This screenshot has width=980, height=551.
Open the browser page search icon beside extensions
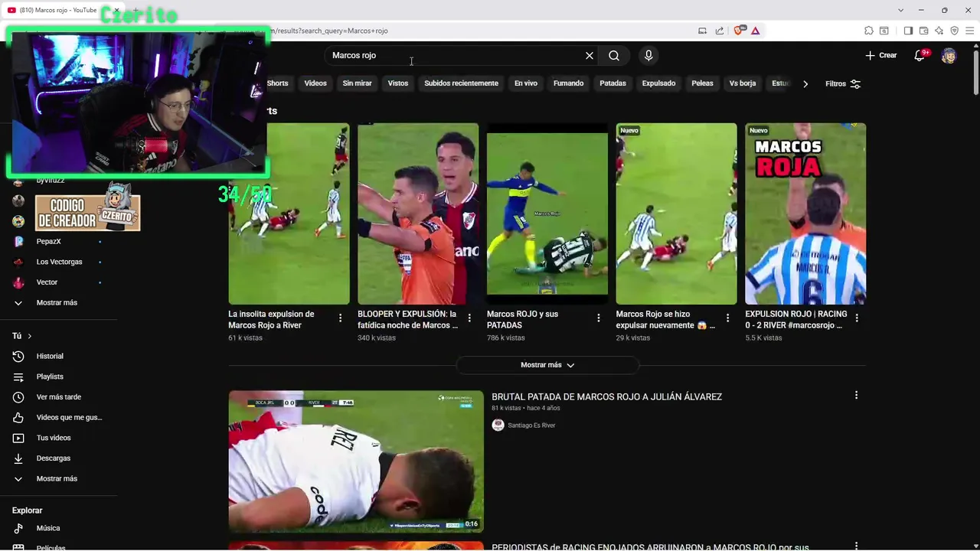tap(884, 31)
